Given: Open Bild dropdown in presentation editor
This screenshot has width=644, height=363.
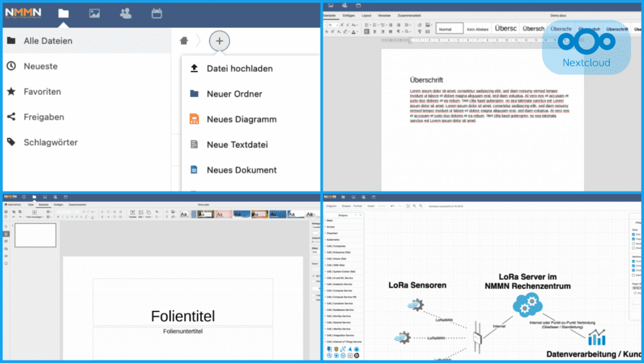Looking at the screenshot, I should (141, 214).
